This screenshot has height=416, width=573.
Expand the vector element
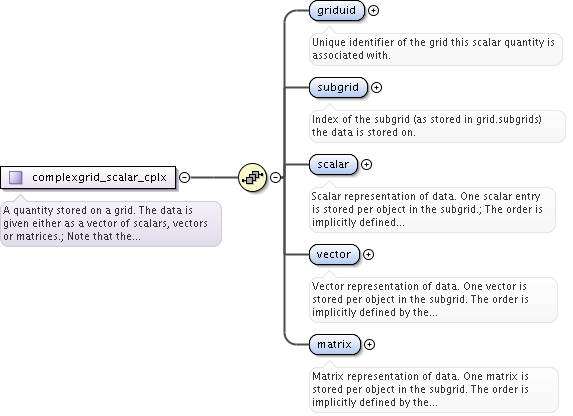(368, 254)
